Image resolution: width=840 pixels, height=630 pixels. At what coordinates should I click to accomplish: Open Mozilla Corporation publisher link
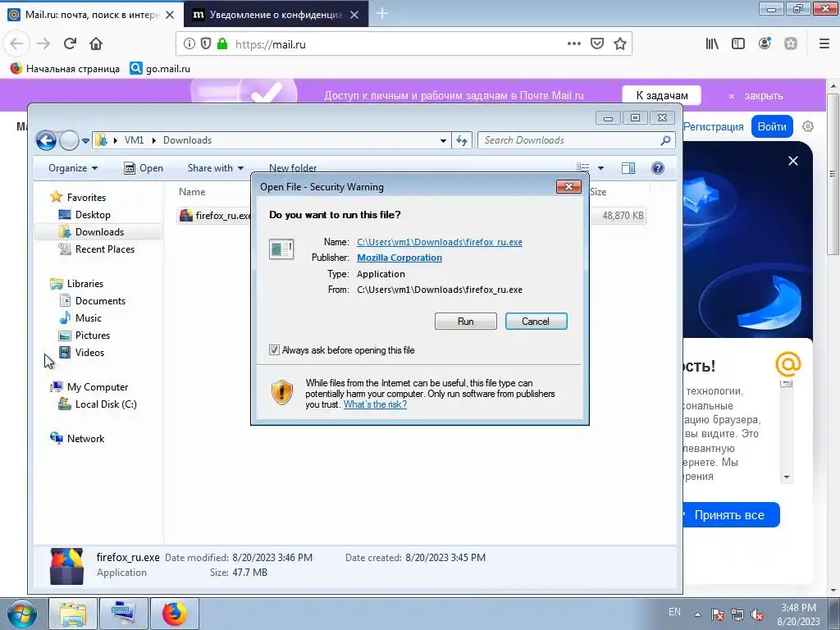coord(399,258)
